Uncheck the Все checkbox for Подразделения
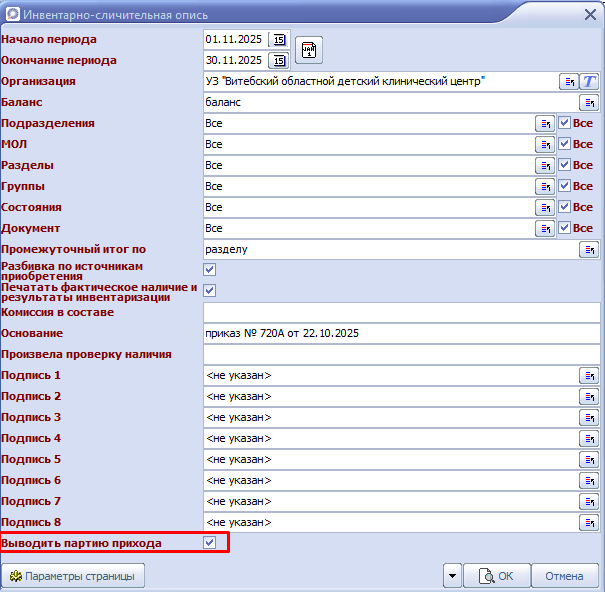 tap(564, 124)
